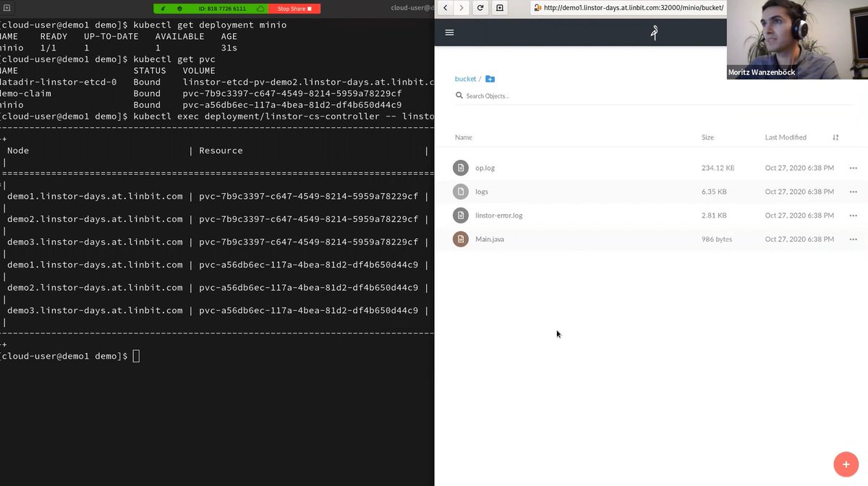Click demo3 row with pvc-a56db6ec resource
The width and height of the screenshot is (868, 486).
217,310
